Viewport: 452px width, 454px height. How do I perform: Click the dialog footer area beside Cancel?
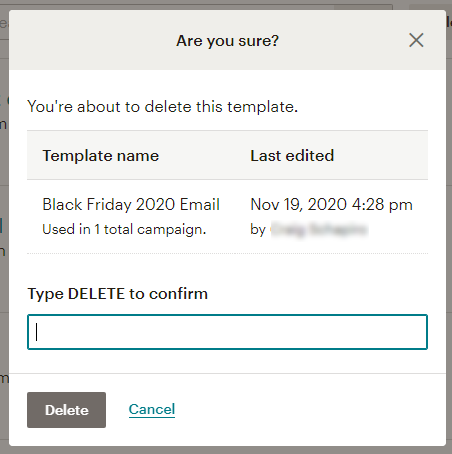300,410
